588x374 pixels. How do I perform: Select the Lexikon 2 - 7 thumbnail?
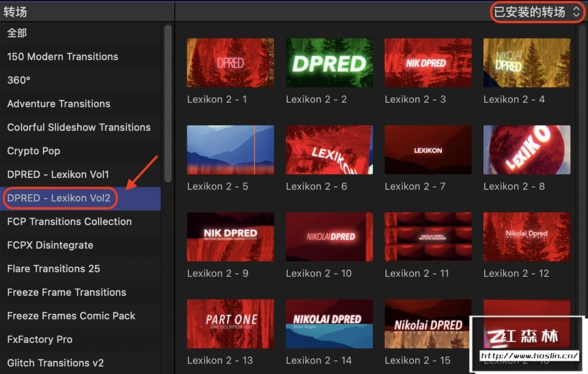pos(428,150)
